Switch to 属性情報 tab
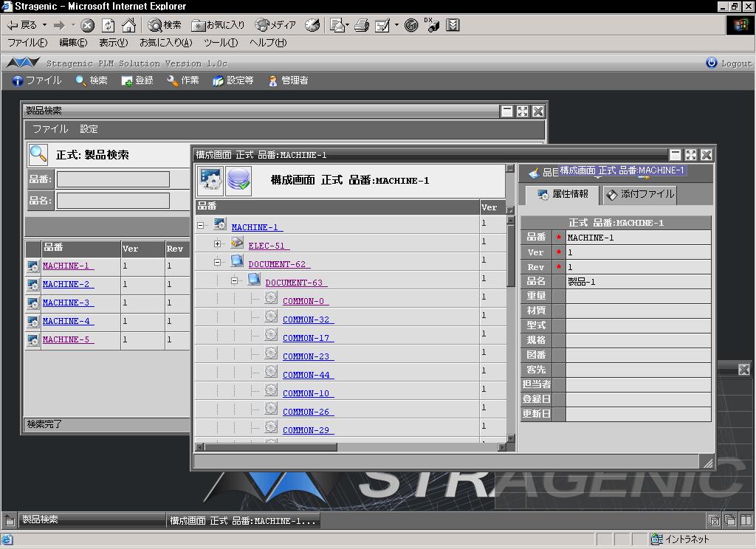The height and width of the screenshot is (549, 756). (562, 194)
